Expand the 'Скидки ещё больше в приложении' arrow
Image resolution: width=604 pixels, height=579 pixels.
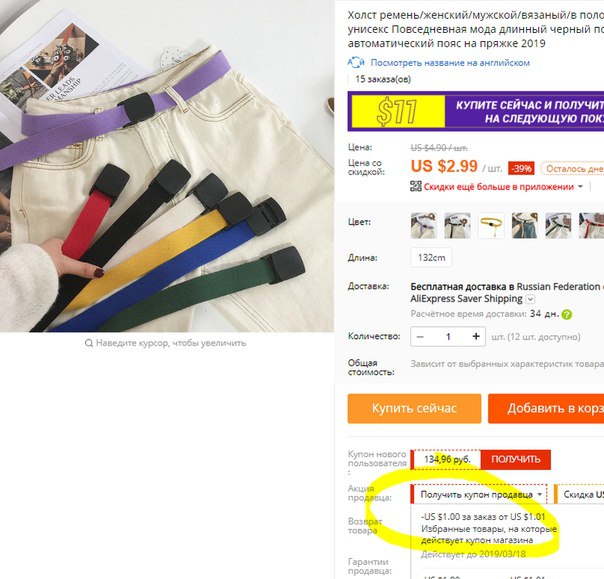580,187
